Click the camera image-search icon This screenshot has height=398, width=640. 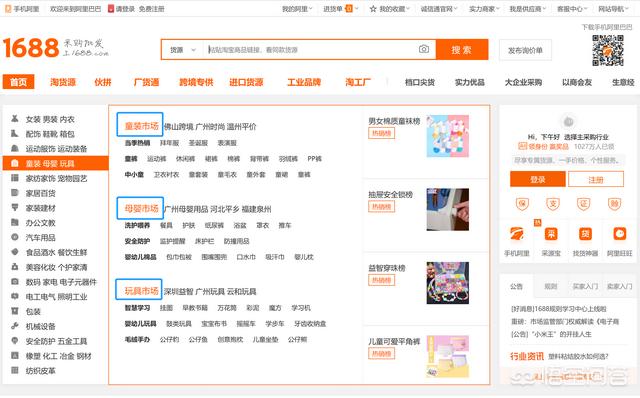click(424, 49)
